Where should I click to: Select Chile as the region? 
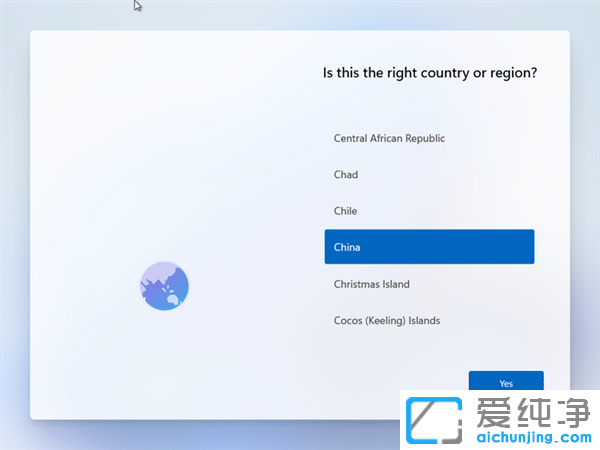pos(429,211)
